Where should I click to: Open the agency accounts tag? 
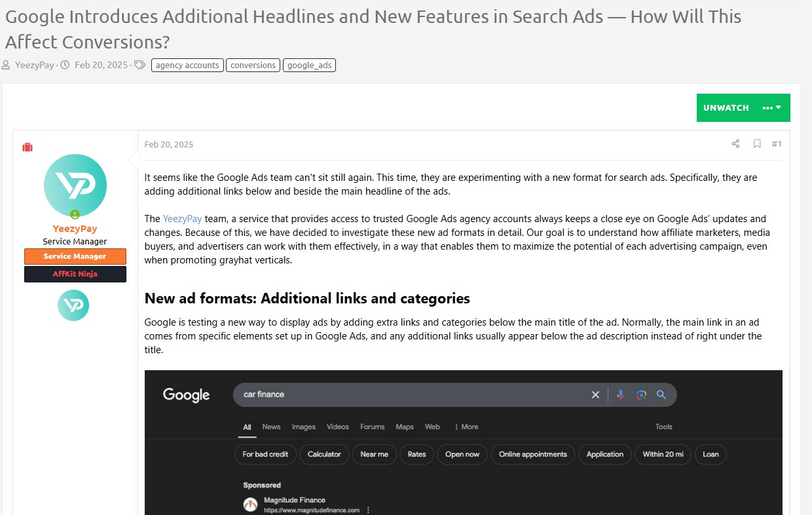point(187,65)
